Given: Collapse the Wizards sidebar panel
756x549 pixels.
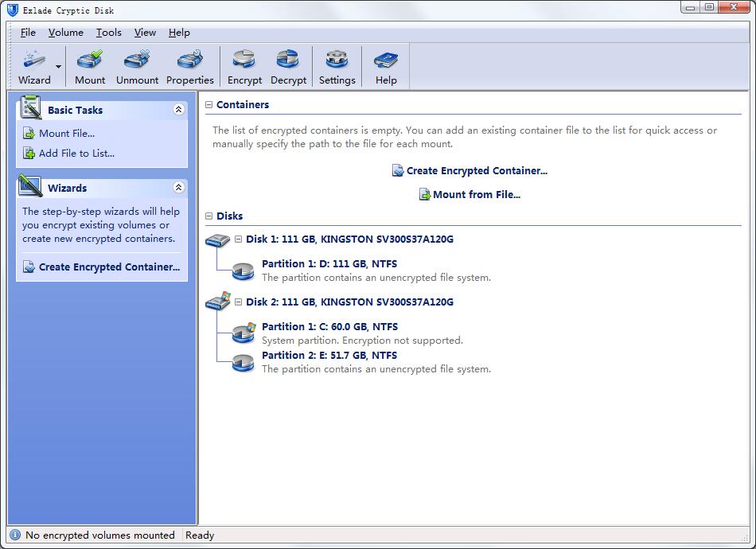Looking at the screenshot, I should click(x=178, y=188).
